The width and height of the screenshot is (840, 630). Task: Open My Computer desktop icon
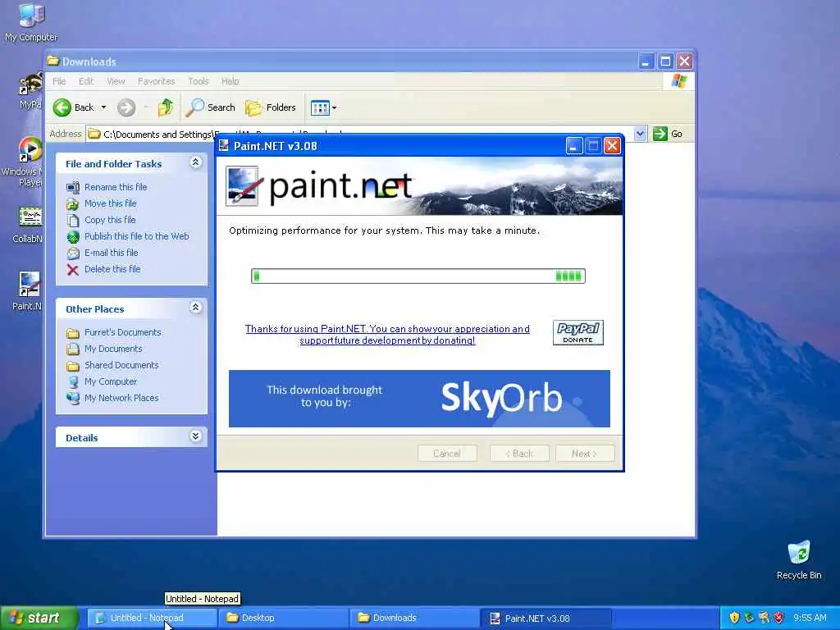(31, 21)
